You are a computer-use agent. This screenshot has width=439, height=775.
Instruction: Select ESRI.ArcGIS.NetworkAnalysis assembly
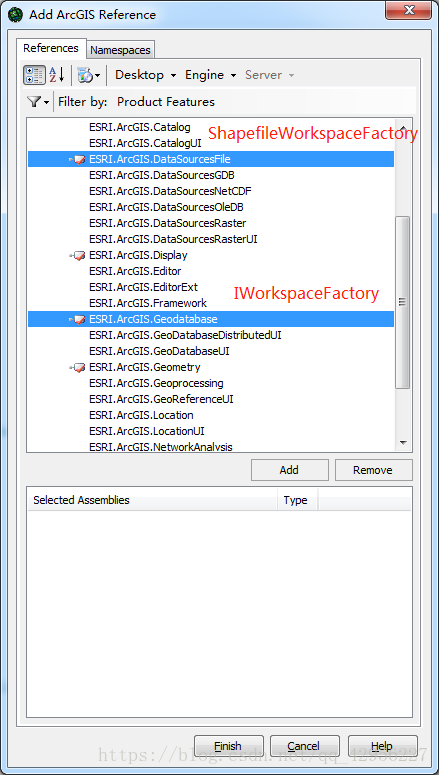pos(161,447)
